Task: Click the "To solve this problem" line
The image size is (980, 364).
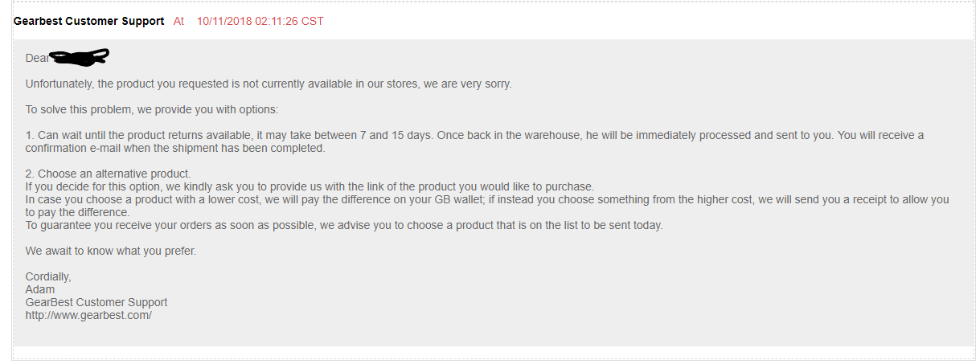Action: pyautogui.click(x=152, y=109)
